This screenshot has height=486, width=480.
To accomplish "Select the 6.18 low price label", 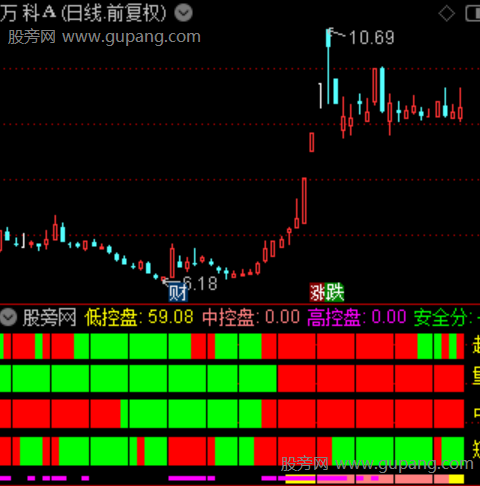I will pyautogui.click(x=200, y=284).
